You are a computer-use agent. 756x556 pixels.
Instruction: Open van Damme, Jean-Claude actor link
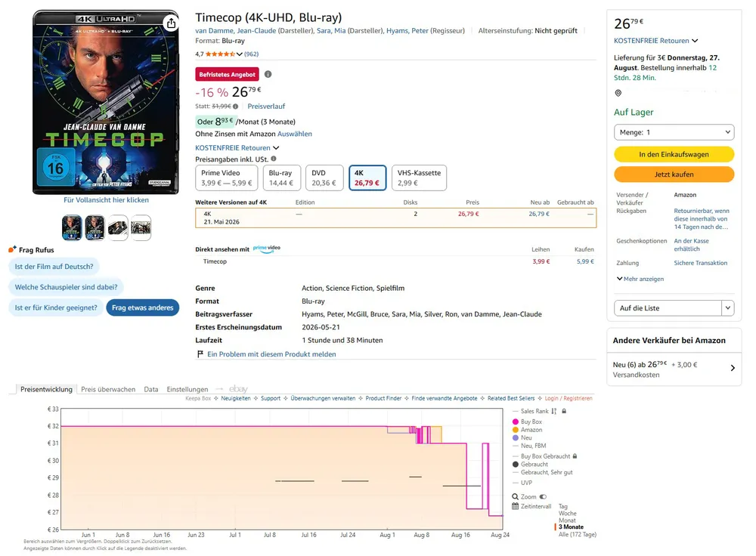coord(236,31)
